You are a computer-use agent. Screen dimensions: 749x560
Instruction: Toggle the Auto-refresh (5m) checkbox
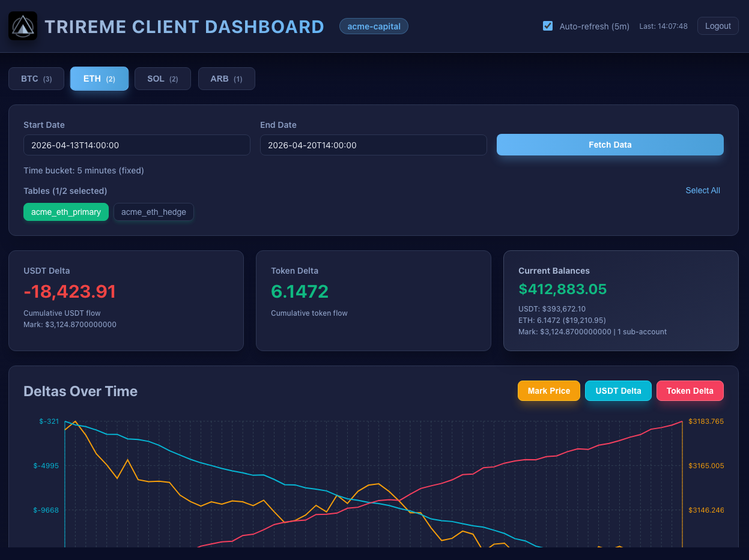(548, 26)
